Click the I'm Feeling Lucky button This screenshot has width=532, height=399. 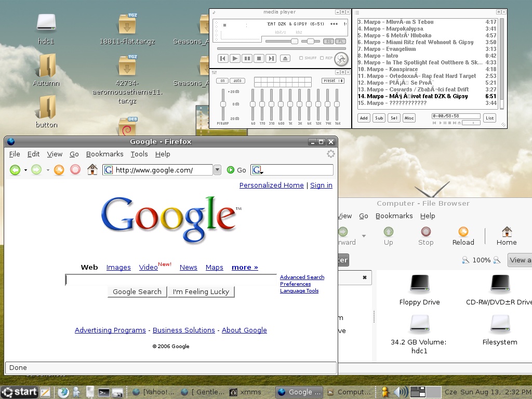201,292
